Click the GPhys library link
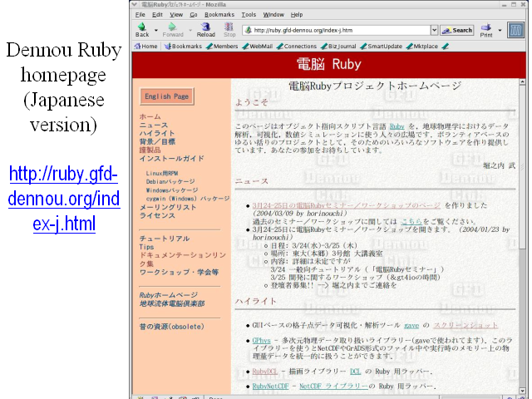The image size is (532, 399). click(261, 340)
